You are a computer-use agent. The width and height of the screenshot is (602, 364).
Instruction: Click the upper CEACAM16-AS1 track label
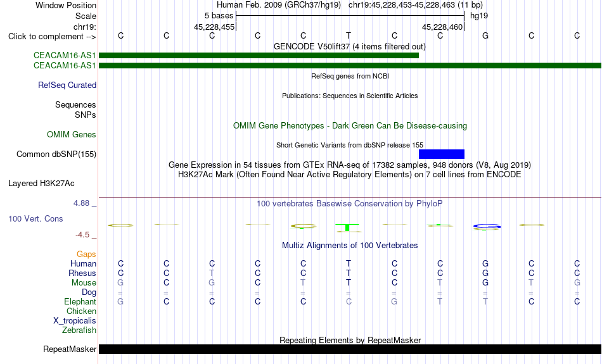coord(65,55)
